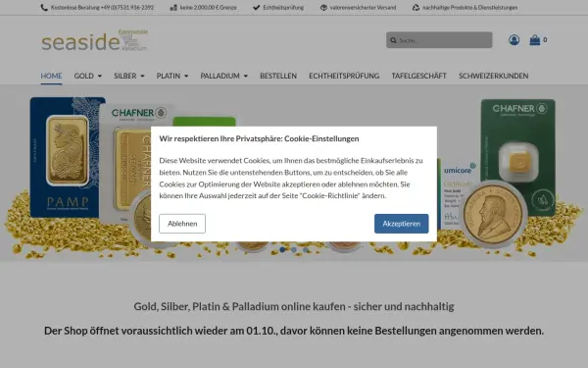Screen dimensions: 588x368
Task: Click the seaside logo
Action: point(94,40)
